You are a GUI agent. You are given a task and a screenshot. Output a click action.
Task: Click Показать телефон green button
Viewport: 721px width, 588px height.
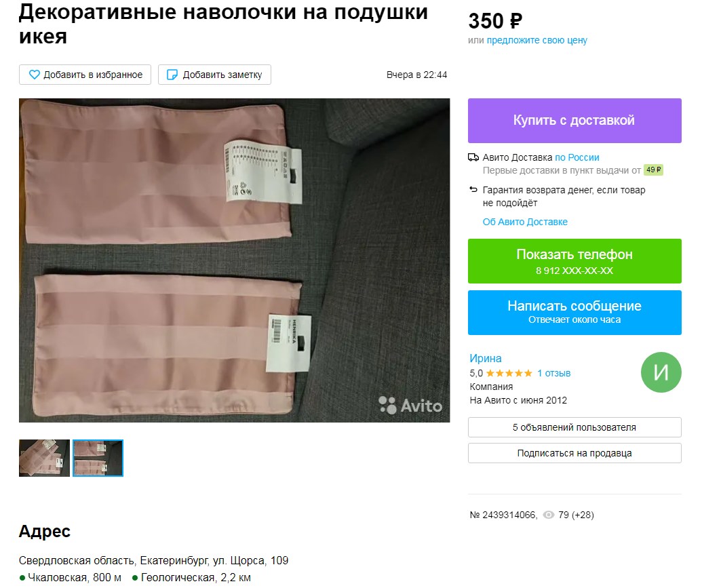pos(574,260)
